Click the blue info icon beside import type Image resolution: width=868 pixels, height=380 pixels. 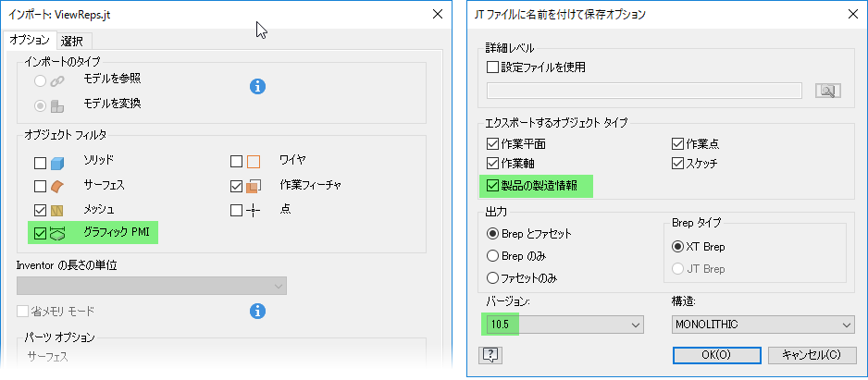[258, 86]
